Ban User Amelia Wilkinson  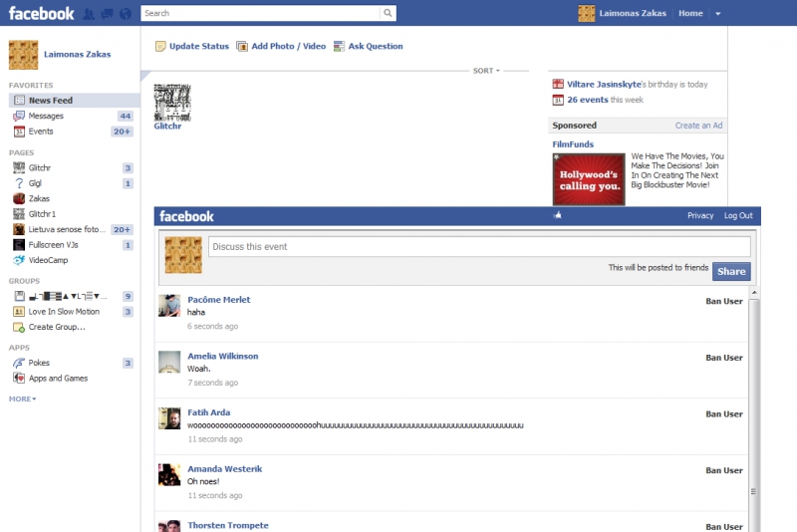(x=724, y=358)
